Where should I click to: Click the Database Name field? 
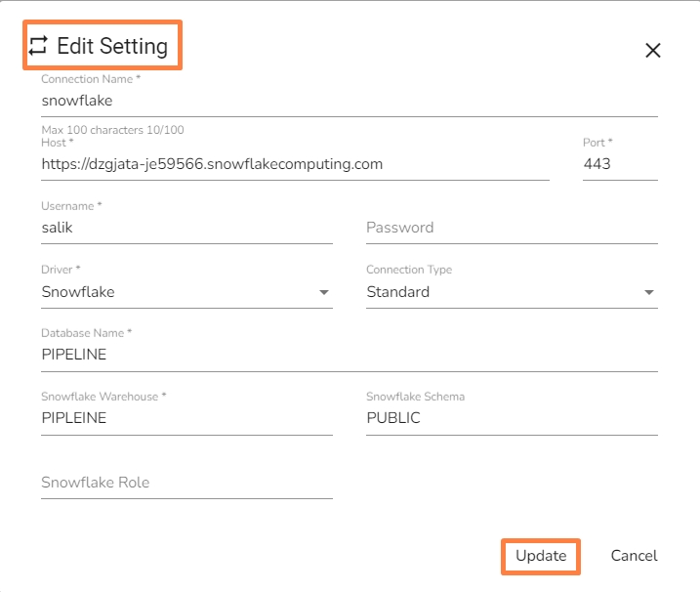tap(349, 355)
